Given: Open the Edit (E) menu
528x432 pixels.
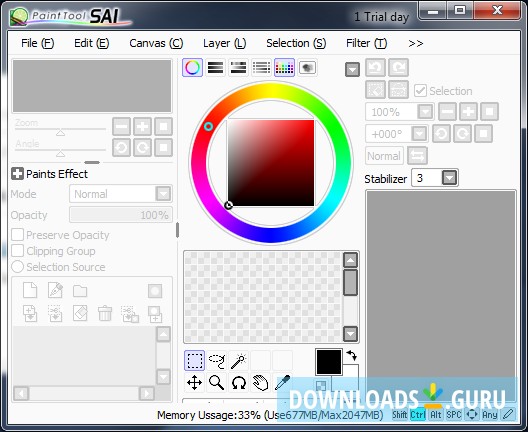Looking at the screenshot, I should pos(92,43).
